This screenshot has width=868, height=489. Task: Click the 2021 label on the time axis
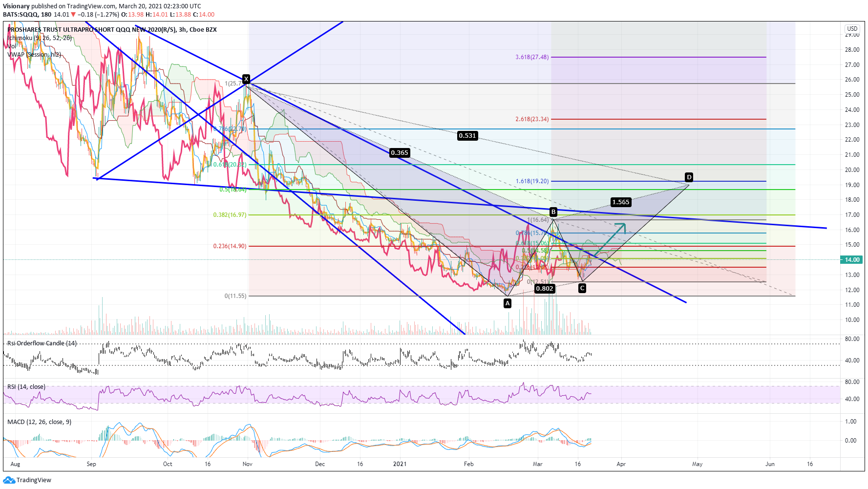click(x=400, y=464)
